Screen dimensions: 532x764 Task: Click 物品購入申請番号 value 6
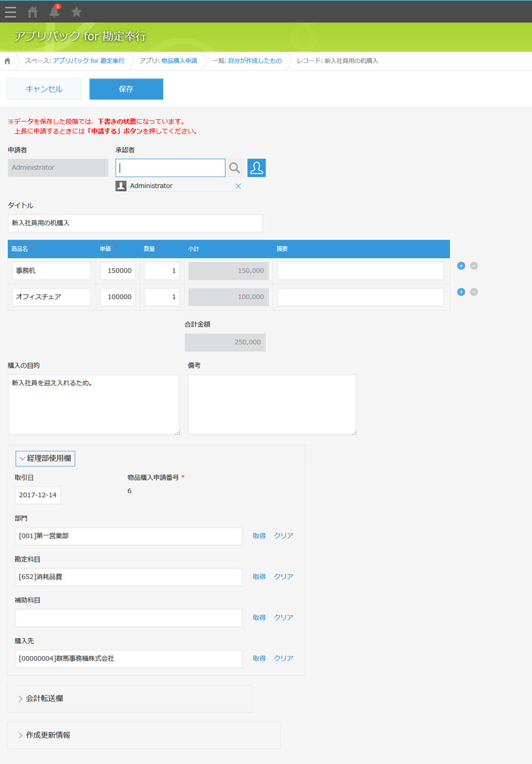(130, 491)
